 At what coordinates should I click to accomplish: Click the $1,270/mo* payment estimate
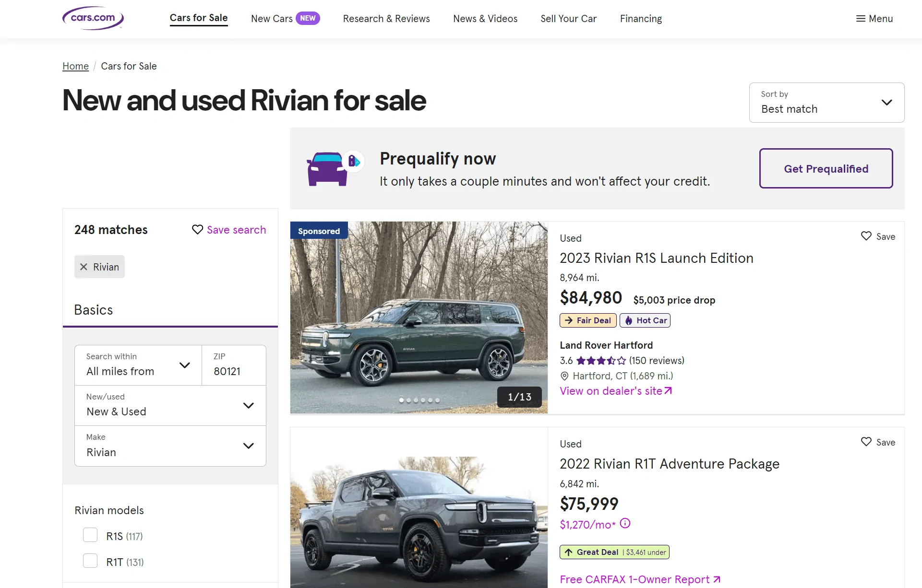[x=587, y=525]
